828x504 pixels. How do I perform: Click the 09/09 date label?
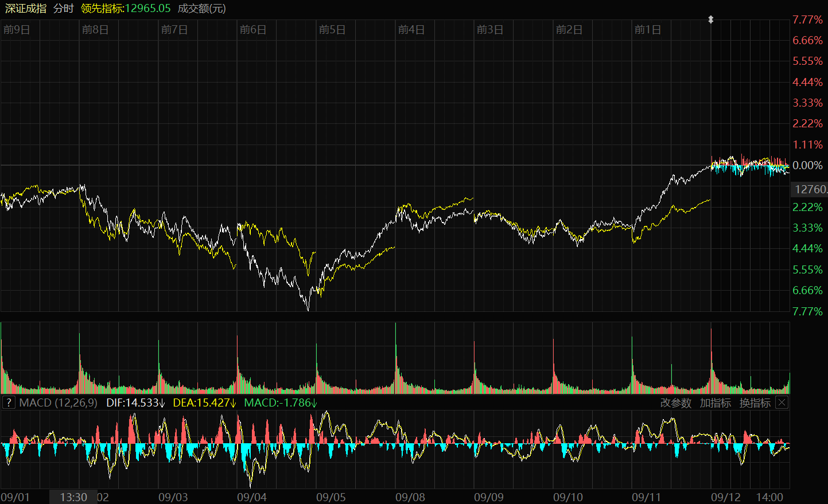[x=489, y=497]
